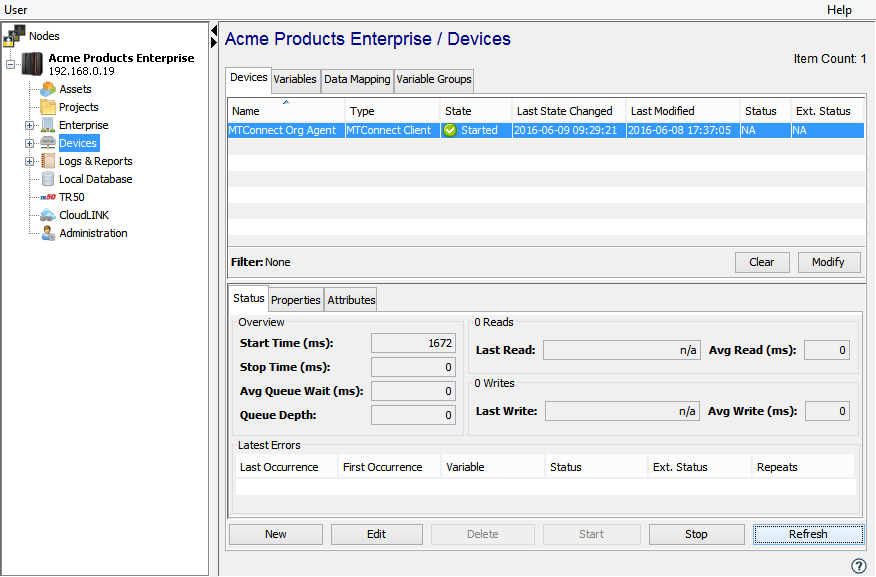Click the Refresh button
Viewport: 876px width, 577px height.
click(x=808, y=534)
